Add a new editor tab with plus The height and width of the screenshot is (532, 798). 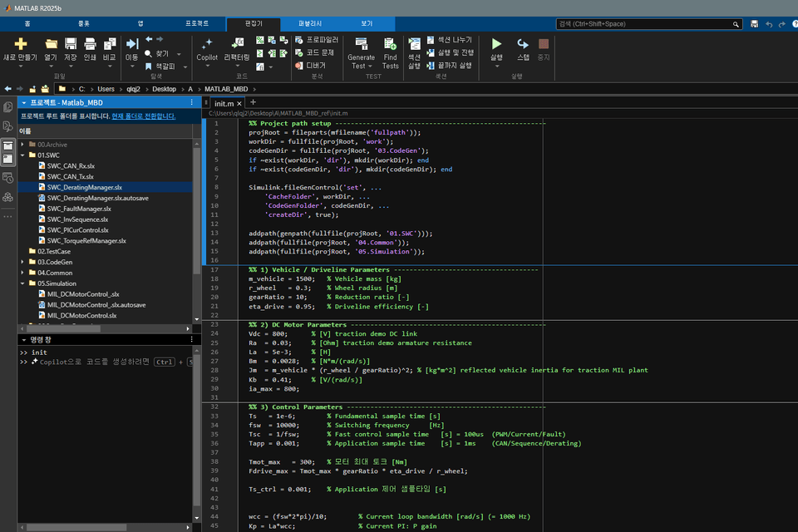coord(253,102)
